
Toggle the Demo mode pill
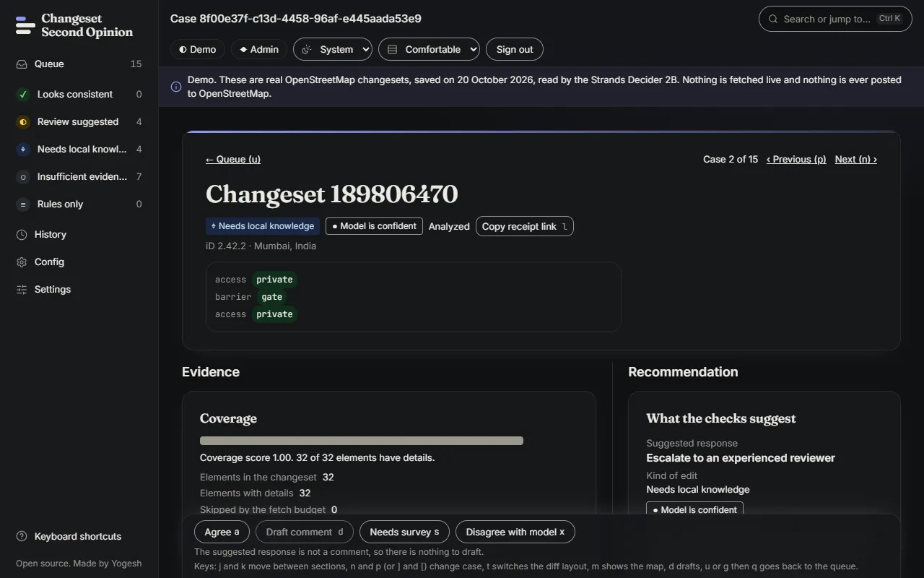tap(198, 49)
